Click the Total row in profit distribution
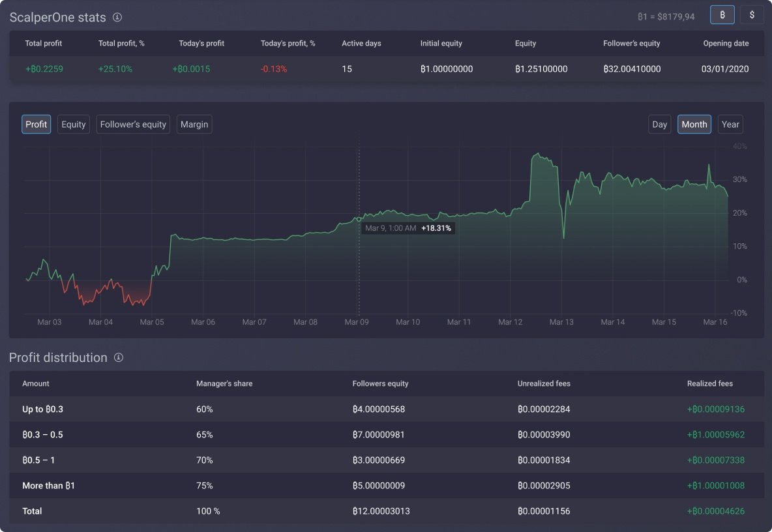The height and width of the screenshot is (532, 772). pos(31,511)
